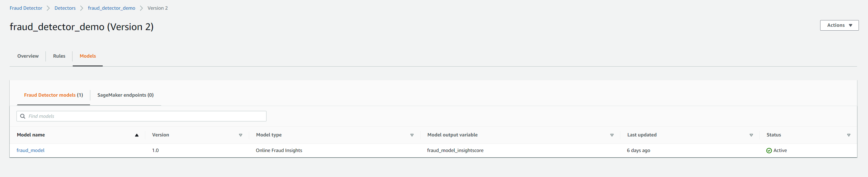Sort ascending by Model name arrow
The height and width of the screenshot is (177, 868).
(x=137, y=135)
